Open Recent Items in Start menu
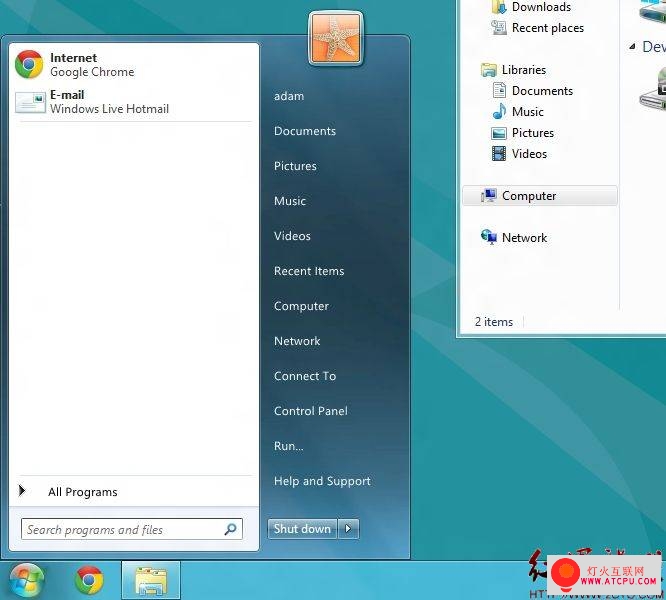Image resolution: width=666 pixels, height=600 pixels. (x=309, y=271)
